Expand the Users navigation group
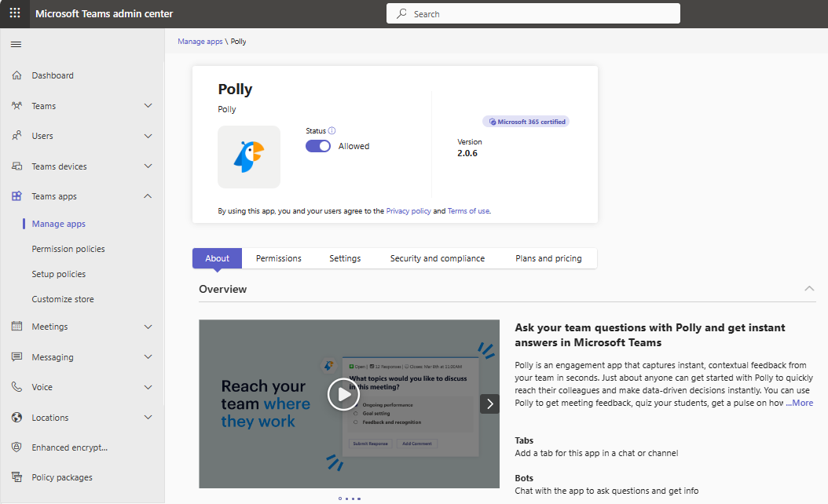The height and width of the screenshot is (504, 828). [148, 135]
